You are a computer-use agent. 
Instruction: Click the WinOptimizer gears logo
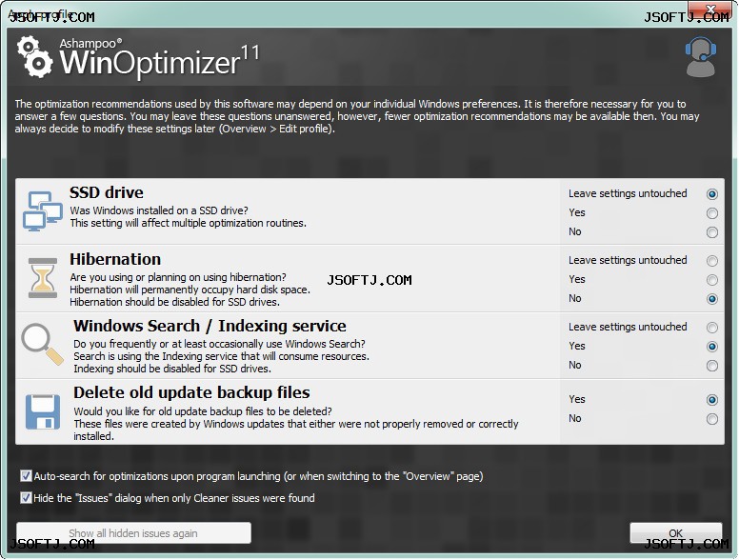pos(34,56)
